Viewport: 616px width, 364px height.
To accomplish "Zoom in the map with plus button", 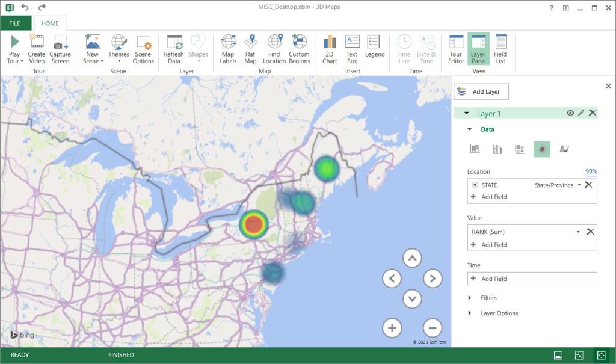I will [392, 328].
